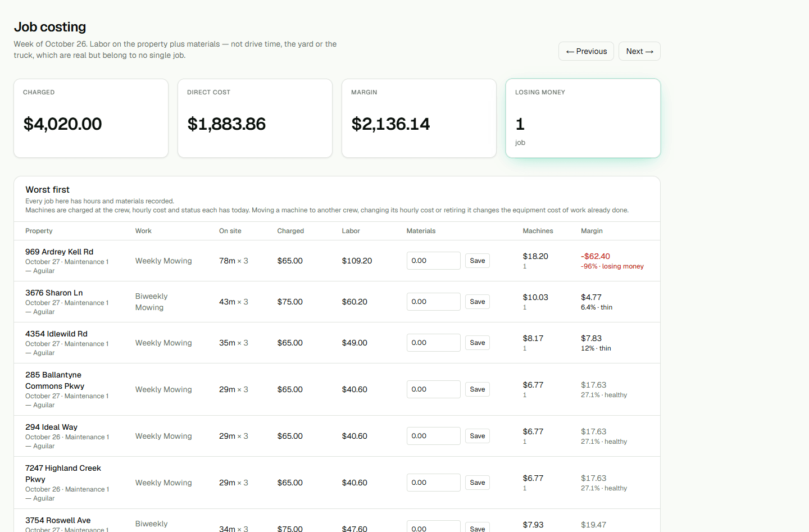The width and height of the screenshot is (809, 532).
Task: Click the 78m × 3 on-site time
Action: (234, 261)
